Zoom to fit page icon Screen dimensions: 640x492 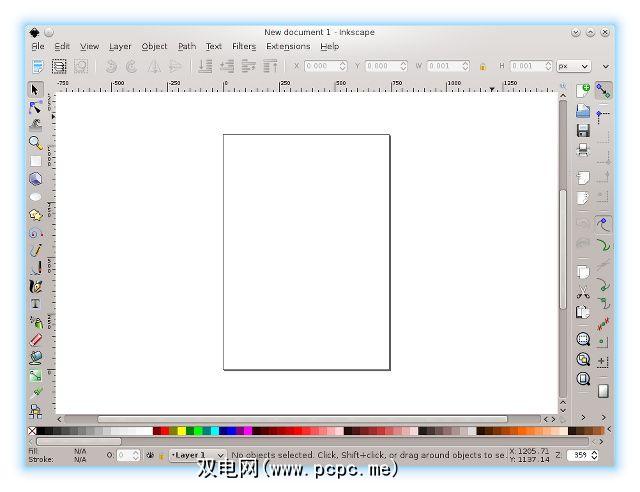[x=583, y=379]
